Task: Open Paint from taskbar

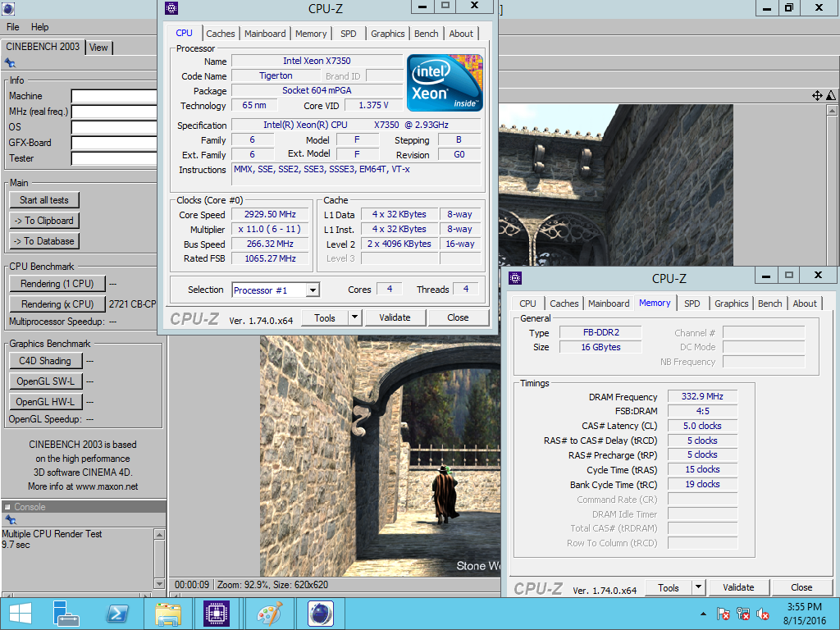Action: (x=269, y=614)
